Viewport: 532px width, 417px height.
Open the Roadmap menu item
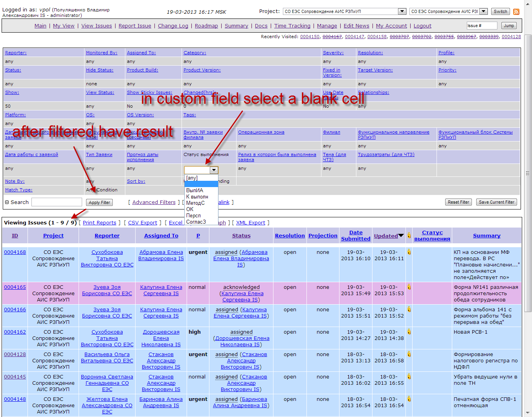point(206,26)
